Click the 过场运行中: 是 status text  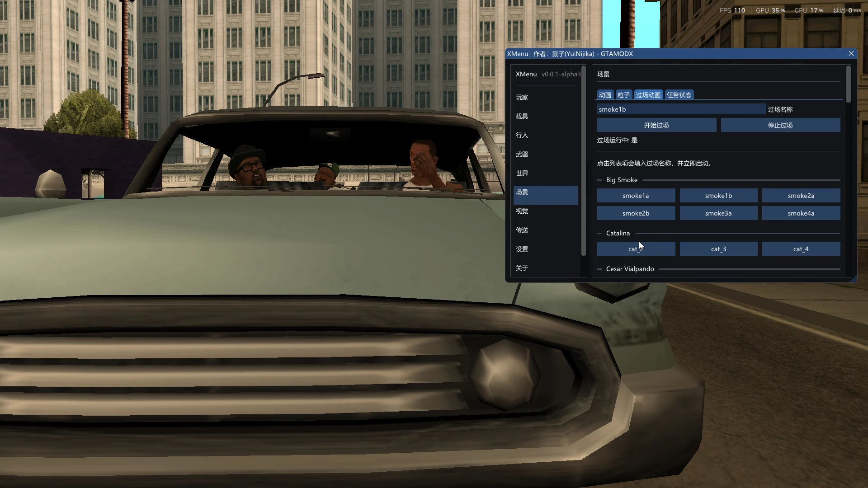pos(617,140)
